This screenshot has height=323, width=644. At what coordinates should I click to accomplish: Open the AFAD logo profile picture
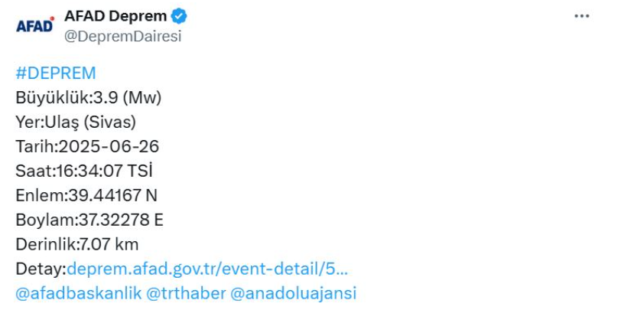coord(35,25)
